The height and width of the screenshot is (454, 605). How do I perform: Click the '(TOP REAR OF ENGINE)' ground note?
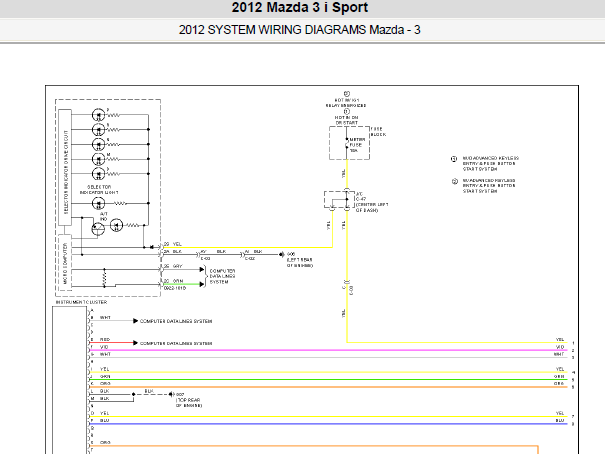click(189, 403)
